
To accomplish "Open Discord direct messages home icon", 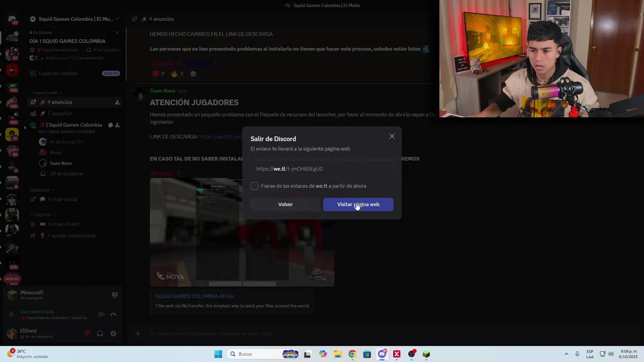I will (x=12, y=19).
